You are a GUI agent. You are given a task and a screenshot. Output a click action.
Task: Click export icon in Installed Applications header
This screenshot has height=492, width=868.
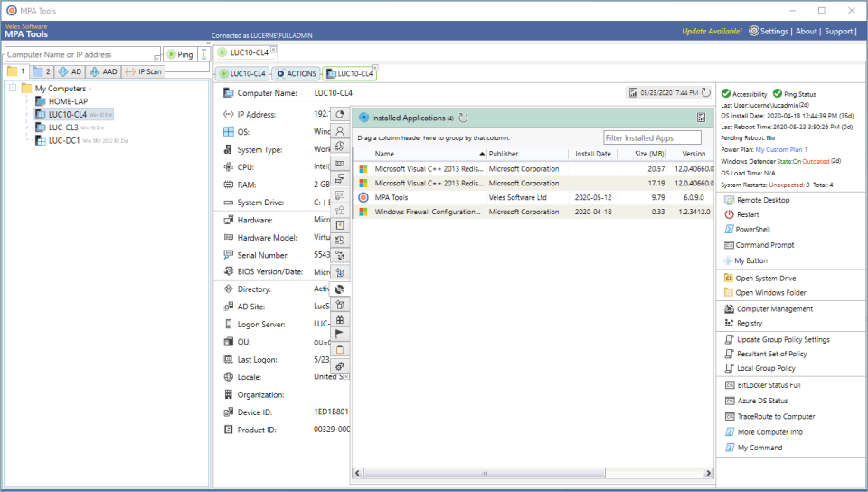tap(701, 118)
